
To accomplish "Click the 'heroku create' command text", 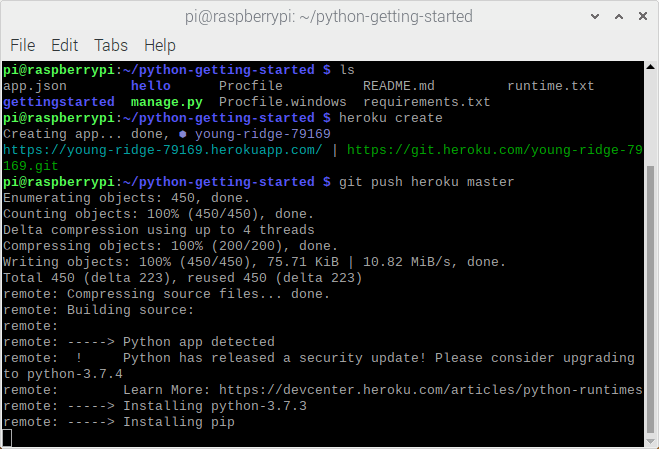I will (390, 118).
